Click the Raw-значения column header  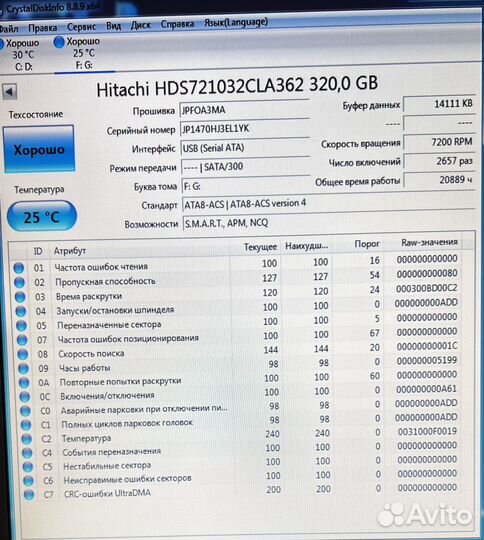[429, 242]
